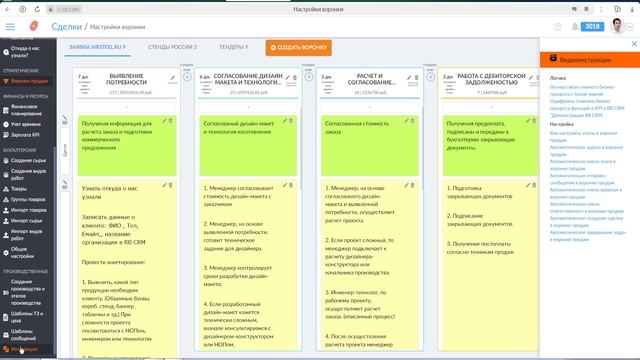
Task: Click the orange app logo
Action: (34, 26)
